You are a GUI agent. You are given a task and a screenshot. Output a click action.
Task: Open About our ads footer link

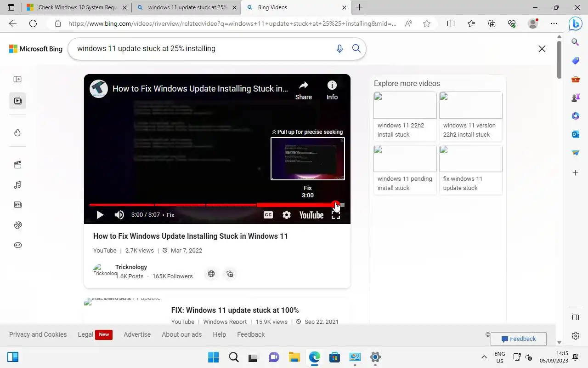181,334
